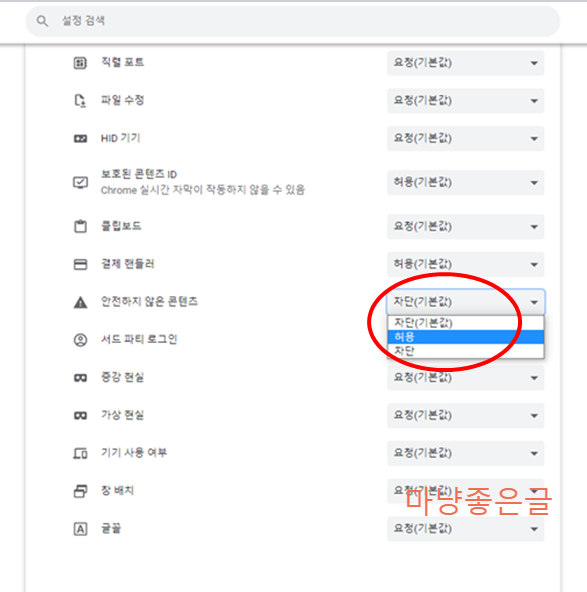The height and width of the screenshot is (592, 587).
Task: Click the 결제 핸들러 card icon
Action: 80,264
